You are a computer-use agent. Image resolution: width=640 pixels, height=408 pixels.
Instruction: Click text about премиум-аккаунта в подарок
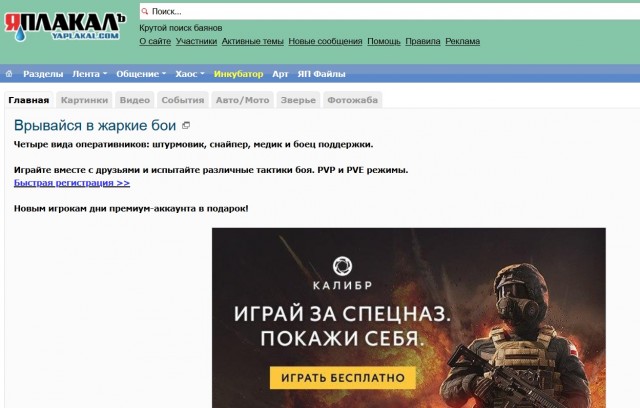click(131, 208)
